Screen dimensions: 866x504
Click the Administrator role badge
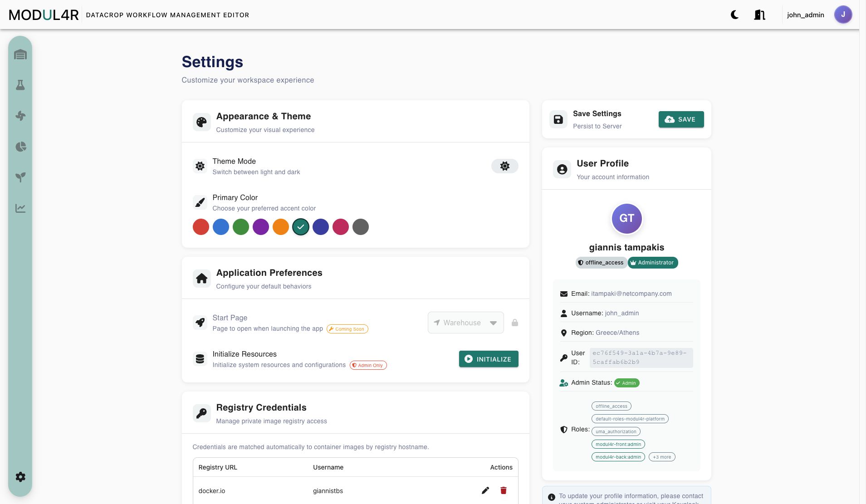(653, 263)
